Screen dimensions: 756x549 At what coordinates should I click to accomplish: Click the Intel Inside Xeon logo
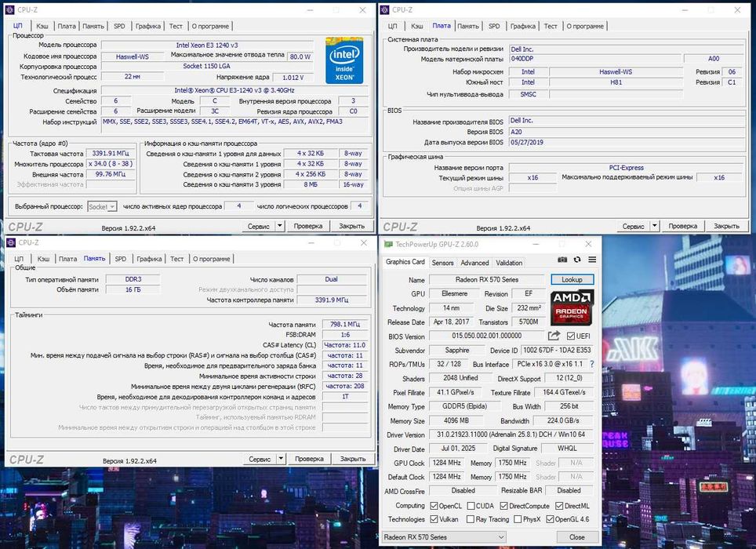point(344,60)
